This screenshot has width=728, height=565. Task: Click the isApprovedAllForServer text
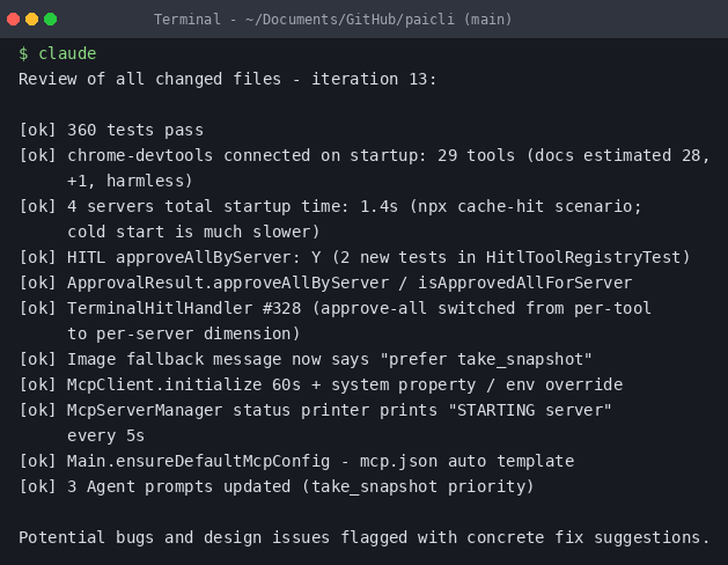click(x=525, y=282)
